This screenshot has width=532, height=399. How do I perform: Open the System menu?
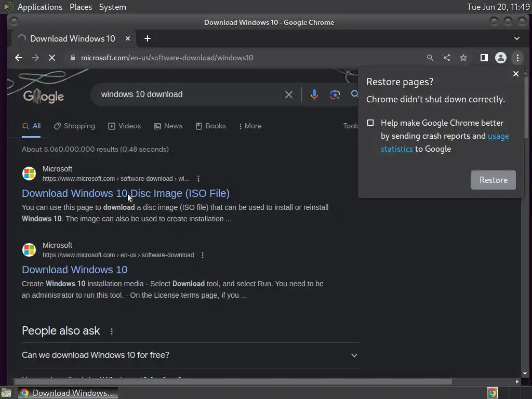tap(113, 7)
